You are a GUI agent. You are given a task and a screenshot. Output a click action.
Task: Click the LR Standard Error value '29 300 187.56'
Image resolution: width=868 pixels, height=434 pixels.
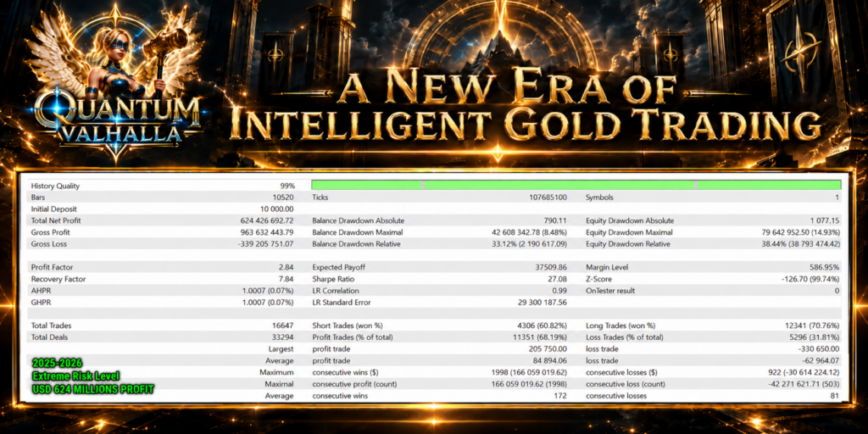click(x=543, y=303)
